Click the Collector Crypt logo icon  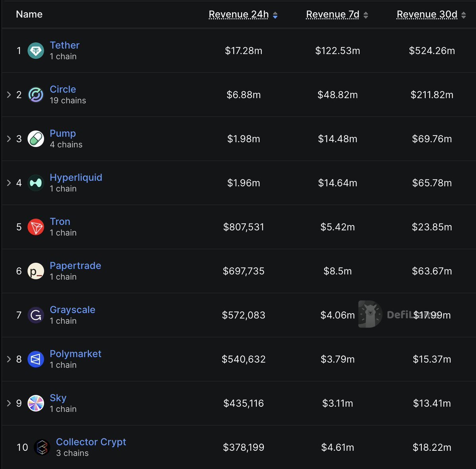[42, 448]
